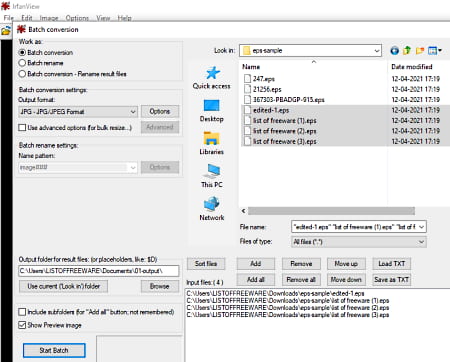Click Options button next to Output format
The height and width of the screenshot is (362, 450).
click(x=160, y=111)
